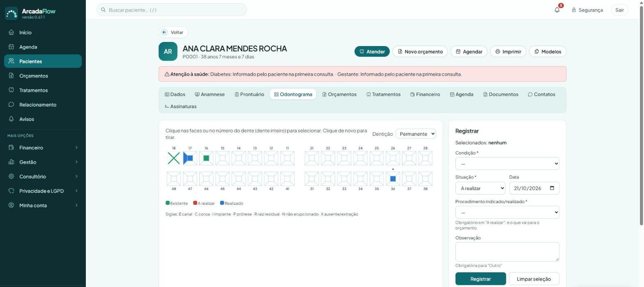Screen dimensions: 644x287
Task: Open Relacionamento in the sidebar
Action: [x=43, y=104]
